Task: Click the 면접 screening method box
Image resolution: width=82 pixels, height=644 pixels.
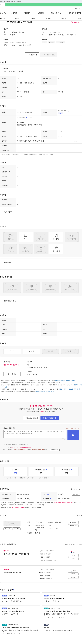Action: [31, 351]
